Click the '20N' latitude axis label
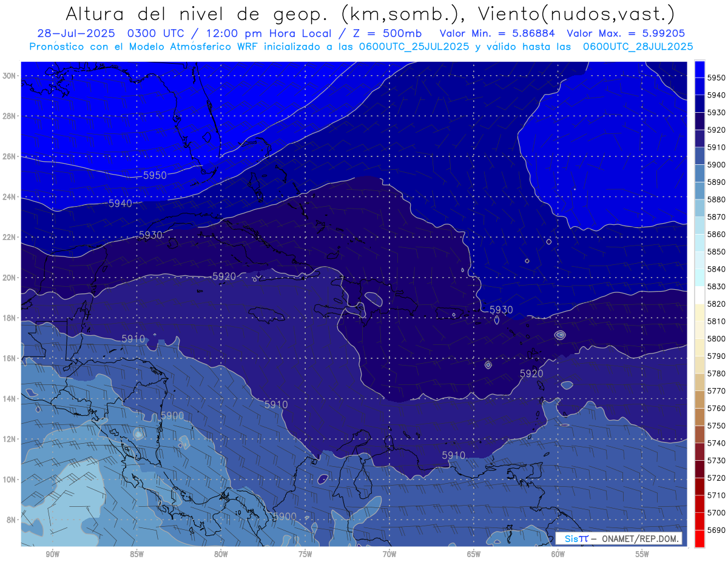728x562 pixels. tap(9, 278)
